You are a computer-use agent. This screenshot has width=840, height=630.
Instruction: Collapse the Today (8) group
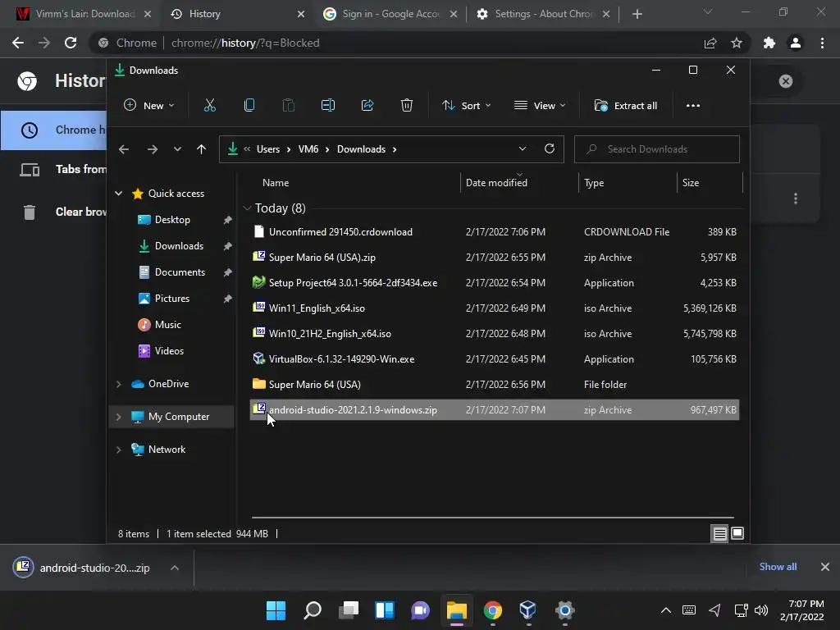(x=247, y=208)
